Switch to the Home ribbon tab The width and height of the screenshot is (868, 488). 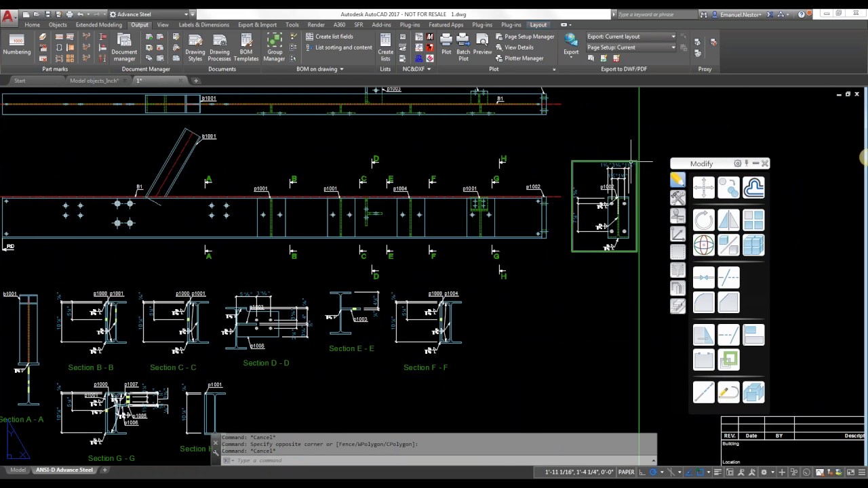tap(32, 25)
